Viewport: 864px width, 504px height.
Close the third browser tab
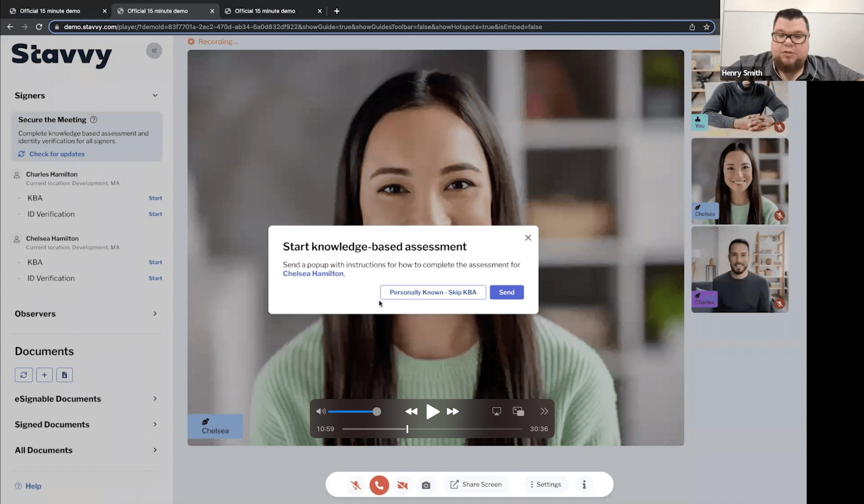point(320,11)
